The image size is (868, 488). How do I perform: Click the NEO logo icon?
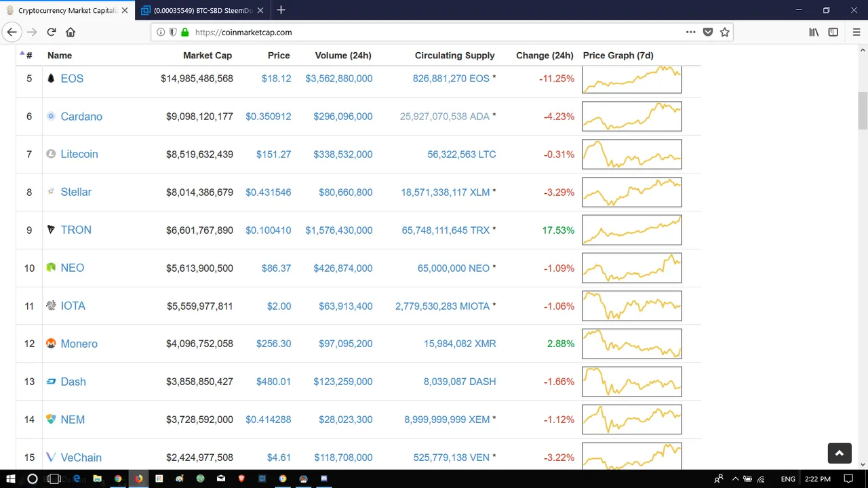(x=51, y=268)
